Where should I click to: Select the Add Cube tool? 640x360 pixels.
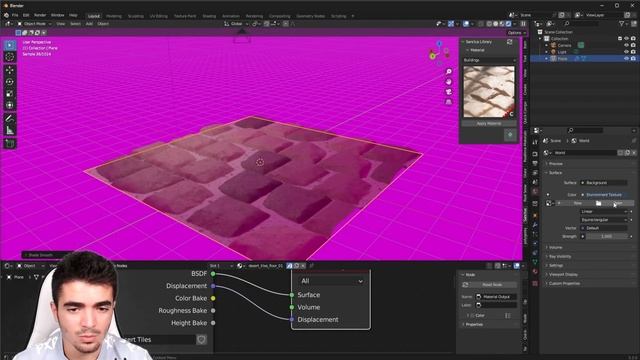[10, 144]
